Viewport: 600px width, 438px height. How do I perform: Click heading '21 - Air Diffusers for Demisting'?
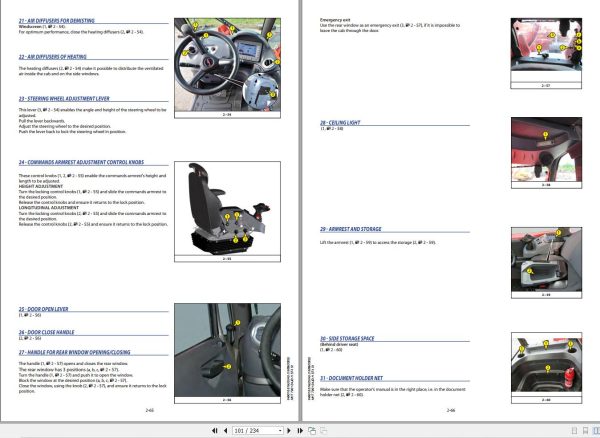57,21
